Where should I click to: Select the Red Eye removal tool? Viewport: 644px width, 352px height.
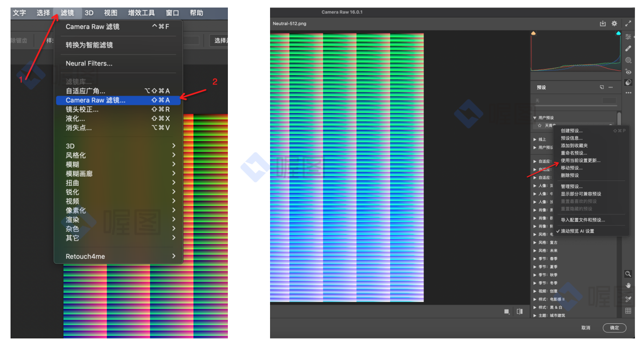click(628, 72)
